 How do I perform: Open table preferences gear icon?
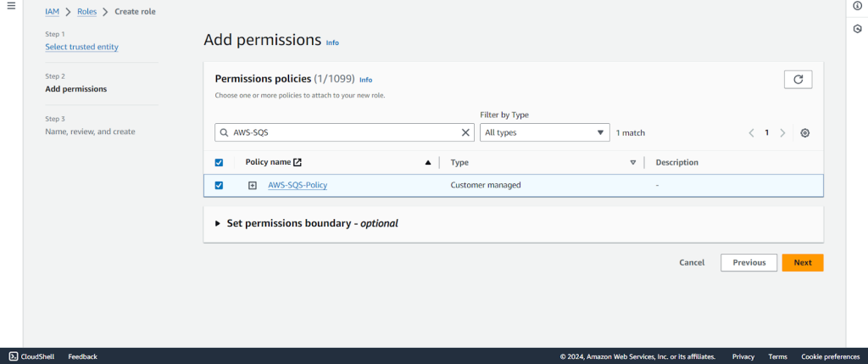pyautogui.click(x=805, y=133)
